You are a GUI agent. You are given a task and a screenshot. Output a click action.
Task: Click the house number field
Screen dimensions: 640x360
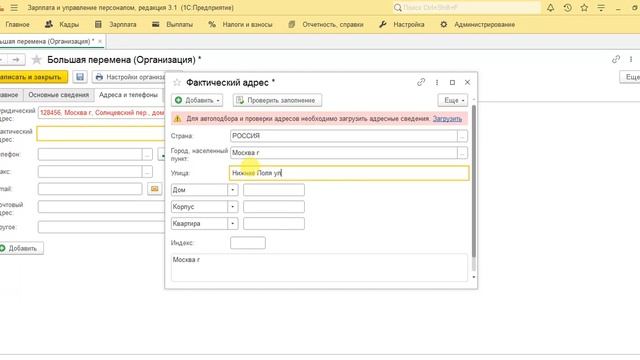tap(274, 190)
